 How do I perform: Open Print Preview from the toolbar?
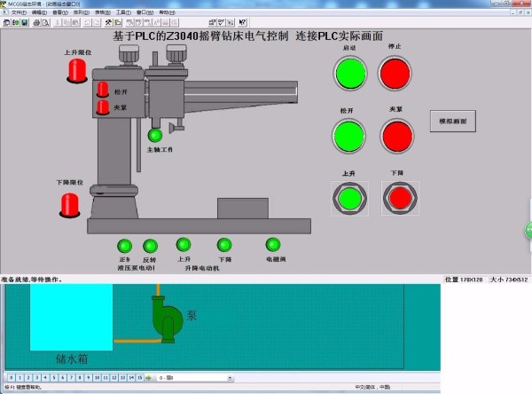click(x=45, y=22)
